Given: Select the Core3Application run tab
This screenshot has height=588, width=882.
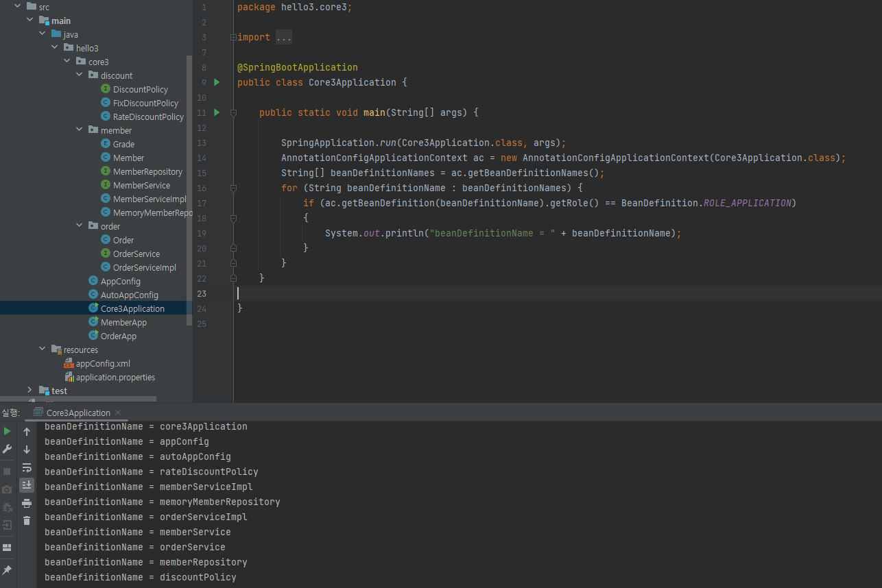Looking at the screenshot, I should [x=78, y=413].
